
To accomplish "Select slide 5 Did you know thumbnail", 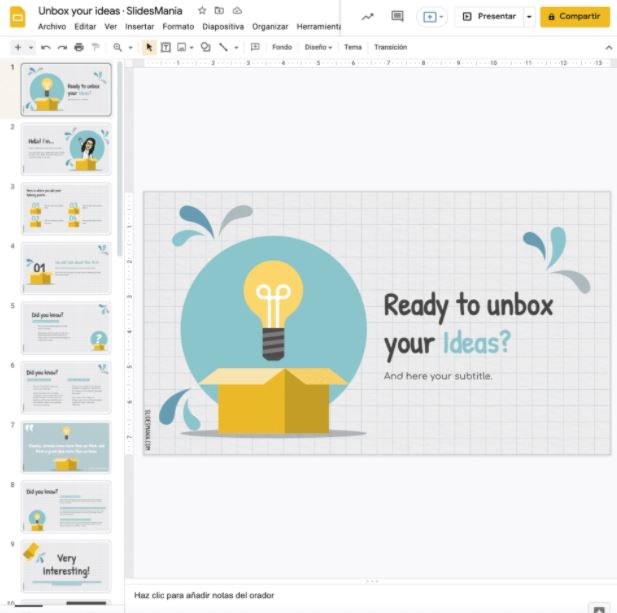I will click(66, 328).
